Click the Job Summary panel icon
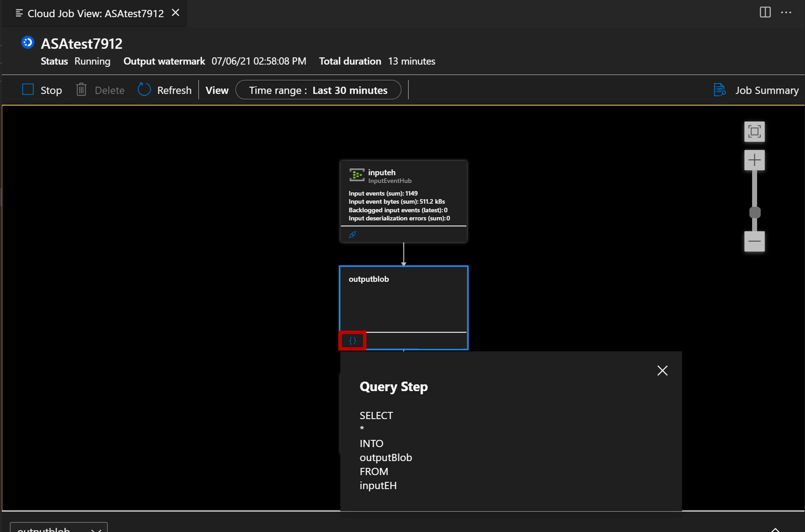The width and height of the screenshot is (805, 532). [x=719, y=90]
